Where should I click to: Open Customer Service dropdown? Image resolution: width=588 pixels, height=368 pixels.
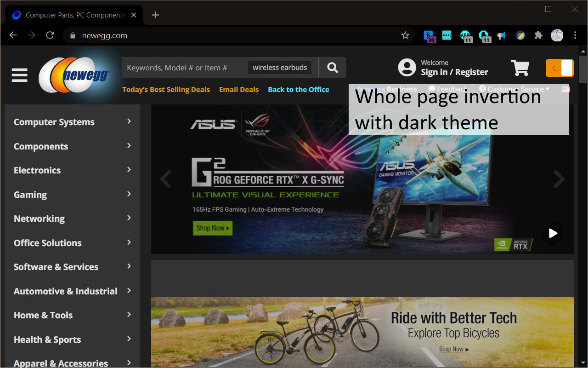coord(514,89)
